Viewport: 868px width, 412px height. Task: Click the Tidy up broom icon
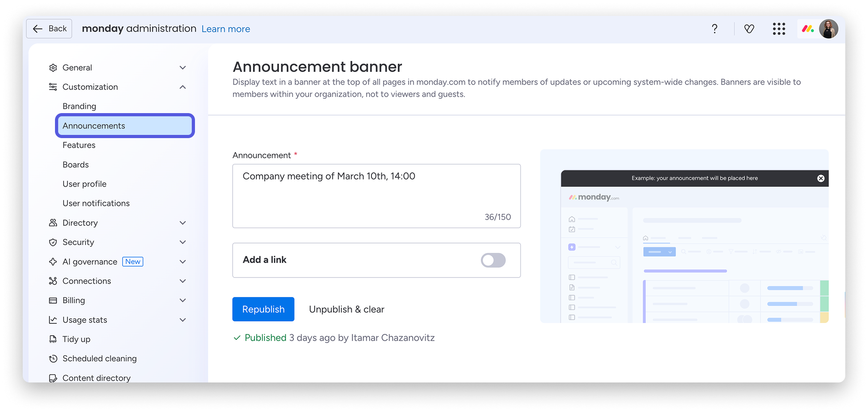point(53,339)
